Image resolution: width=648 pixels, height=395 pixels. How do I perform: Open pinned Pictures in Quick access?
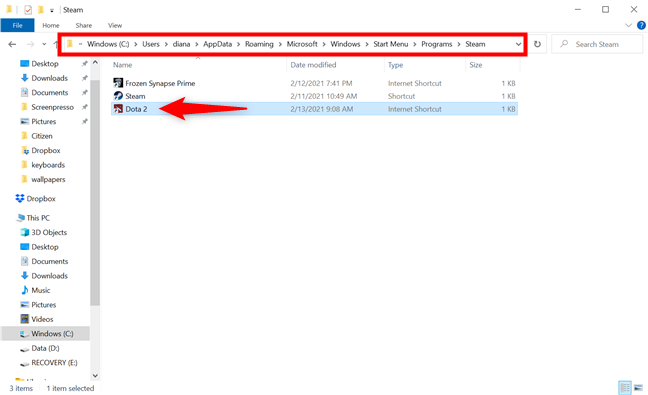pyautogui.click(x=43, y=121)
